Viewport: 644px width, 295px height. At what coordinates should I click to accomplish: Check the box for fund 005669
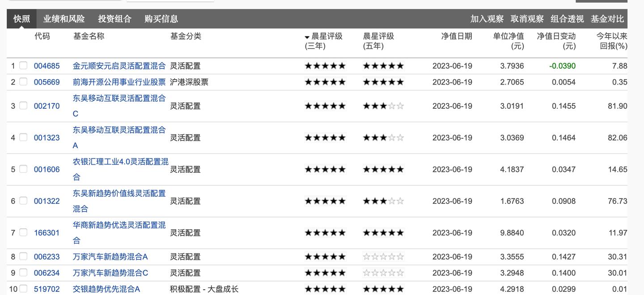click(x=23, y=81)
